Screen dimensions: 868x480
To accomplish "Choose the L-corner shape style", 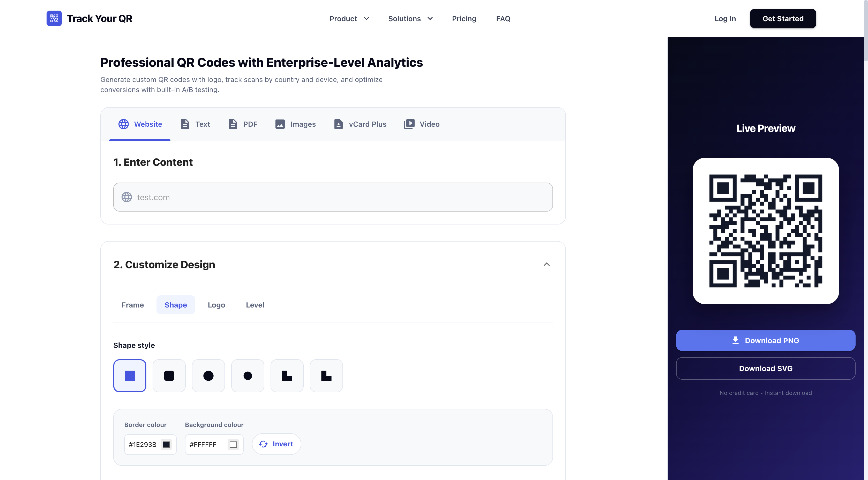I will pos(287,376).
